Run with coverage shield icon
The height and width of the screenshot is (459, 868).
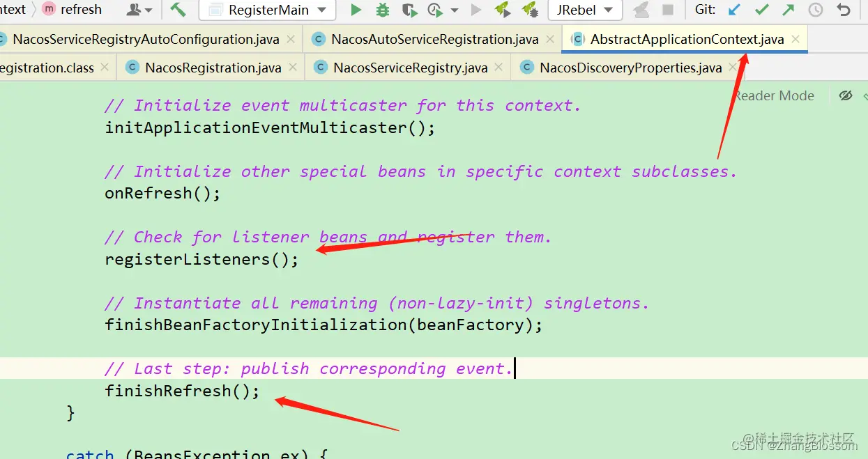(x=409, y=10)
